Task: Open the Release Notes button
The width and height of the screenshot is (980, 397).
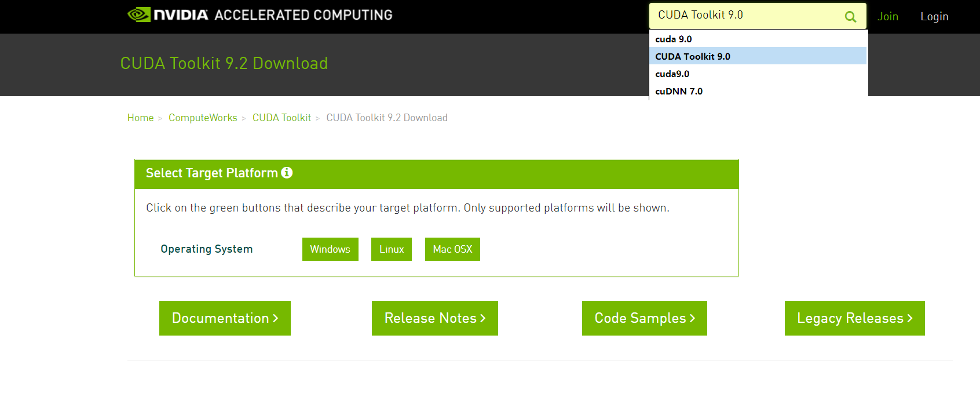Action: pyautogui.click(x=435, y=318)
